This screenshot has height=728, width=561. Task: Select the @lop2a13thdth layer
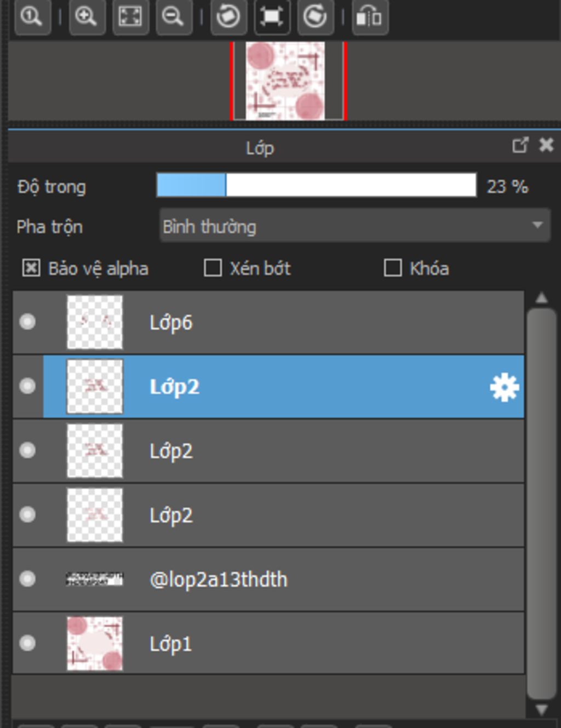pyautogui.click(x=268, y=580)
